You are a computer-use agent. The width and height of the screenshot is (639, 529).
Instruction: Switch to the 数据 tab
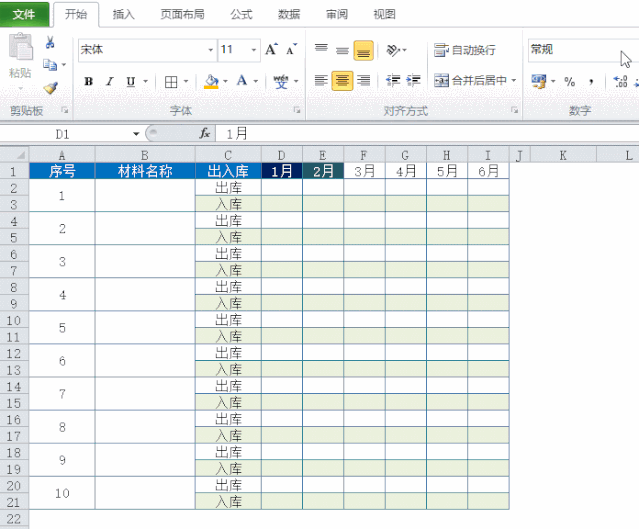(x=289, y=14)
